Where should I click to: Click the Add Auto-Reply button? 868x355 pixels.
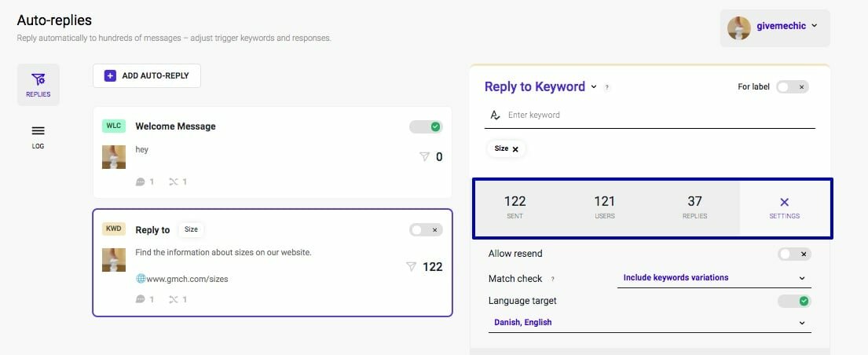point(147,75)
